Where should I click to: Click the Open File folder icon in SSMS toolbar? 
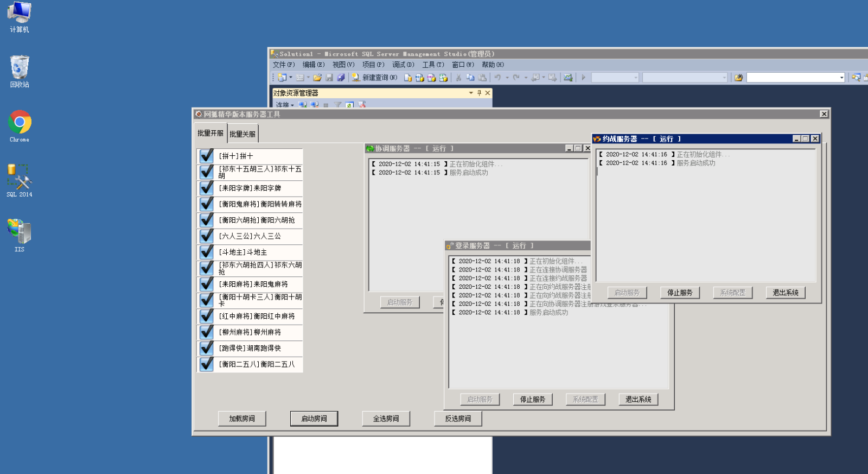(x=317, y=78)
